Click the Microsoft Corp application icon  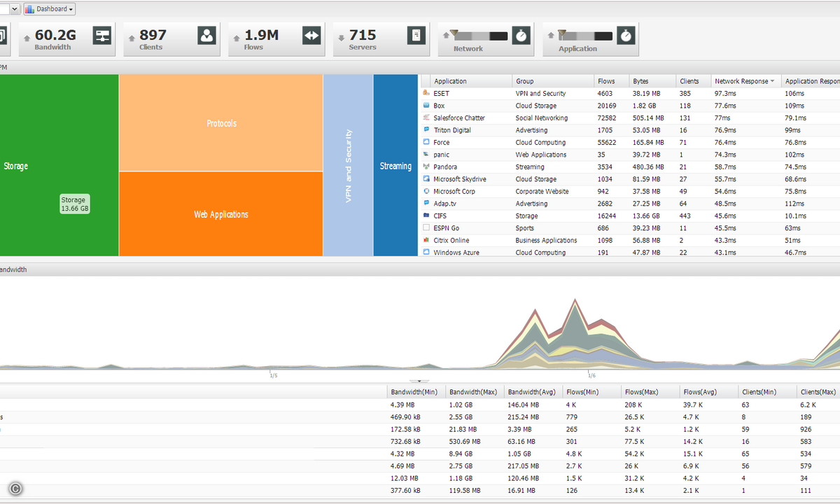[426, 191]
